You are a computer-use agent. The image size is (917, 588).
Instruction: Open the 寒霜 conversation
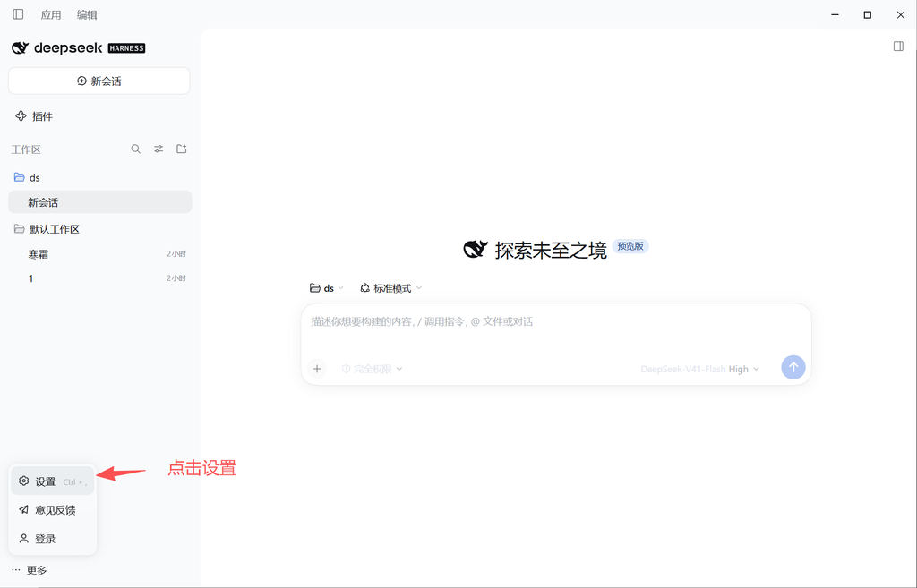coord(100,254)
